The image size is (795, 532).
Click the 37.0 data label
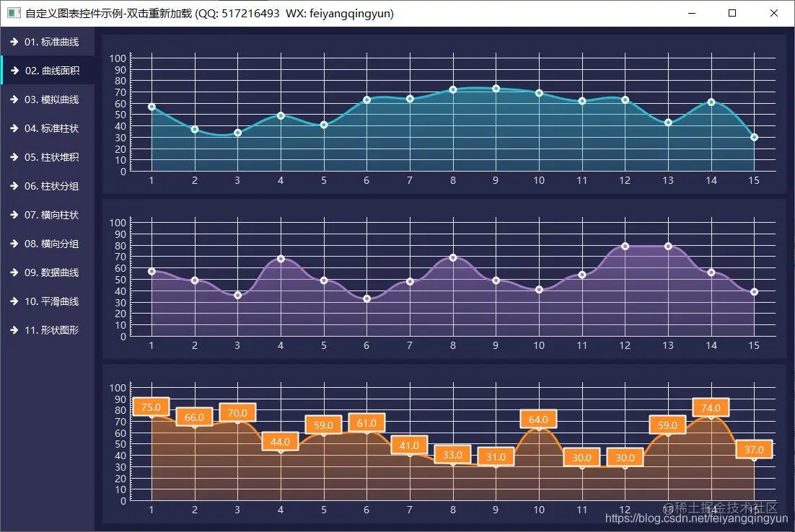coord(754,449)
